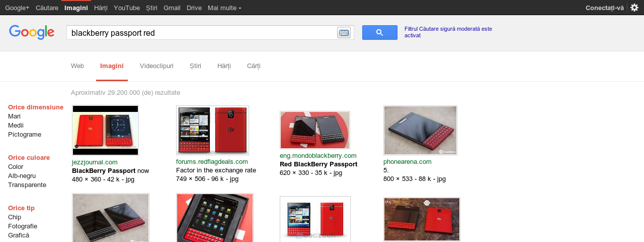Open Drive from the top bar
The height and width of the screenshot is (242, 644).
point(194,8)
